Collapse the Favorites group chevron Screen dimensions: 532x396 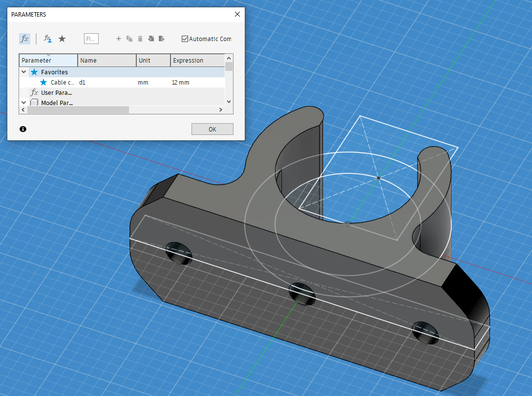coord(24,71)
